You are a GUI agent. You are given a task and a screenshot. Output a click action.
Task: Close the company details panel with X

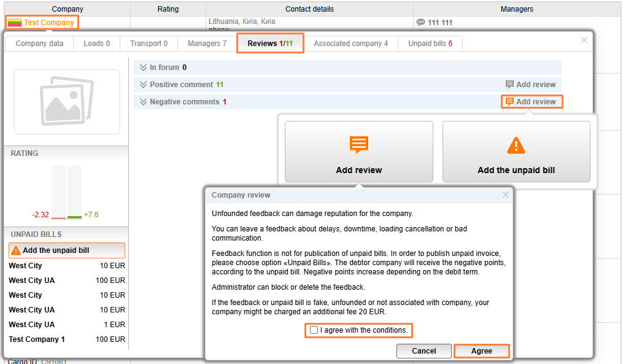click(584, 40)
